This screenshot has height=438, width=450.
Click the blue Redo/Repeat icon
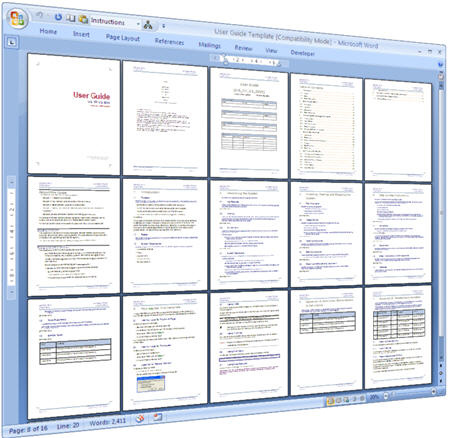[58, 17]
